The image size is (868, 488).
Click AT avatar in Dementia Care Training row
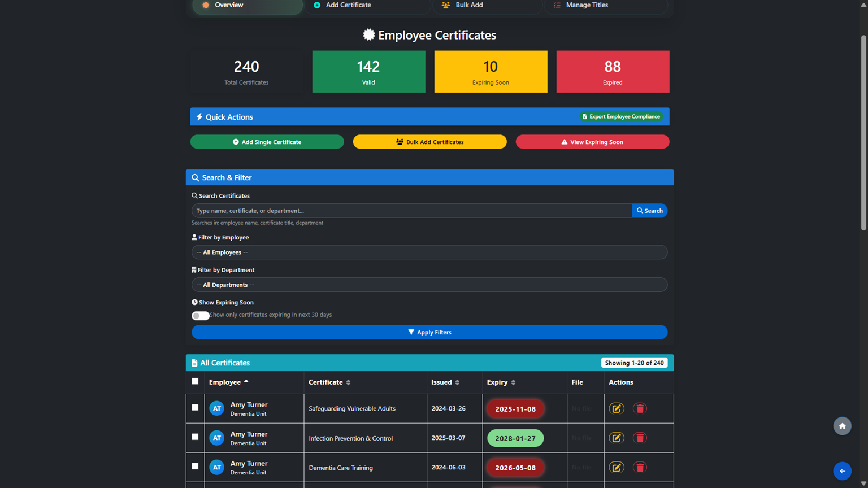pos(216,467)
